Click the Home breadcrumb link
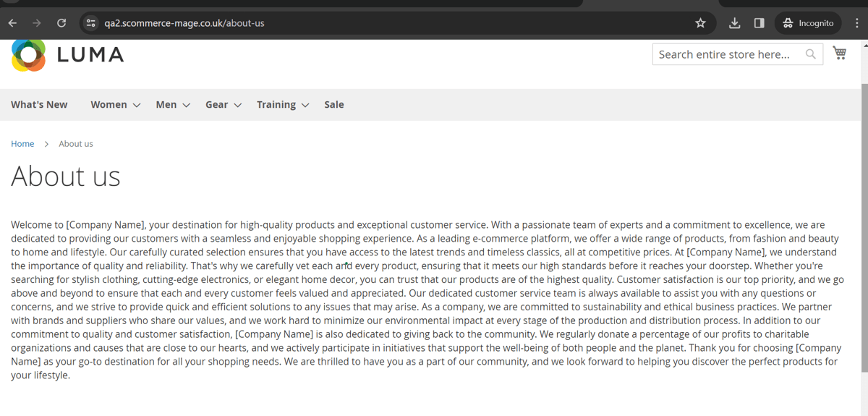 pyautogui.click(x=22, y=144)
